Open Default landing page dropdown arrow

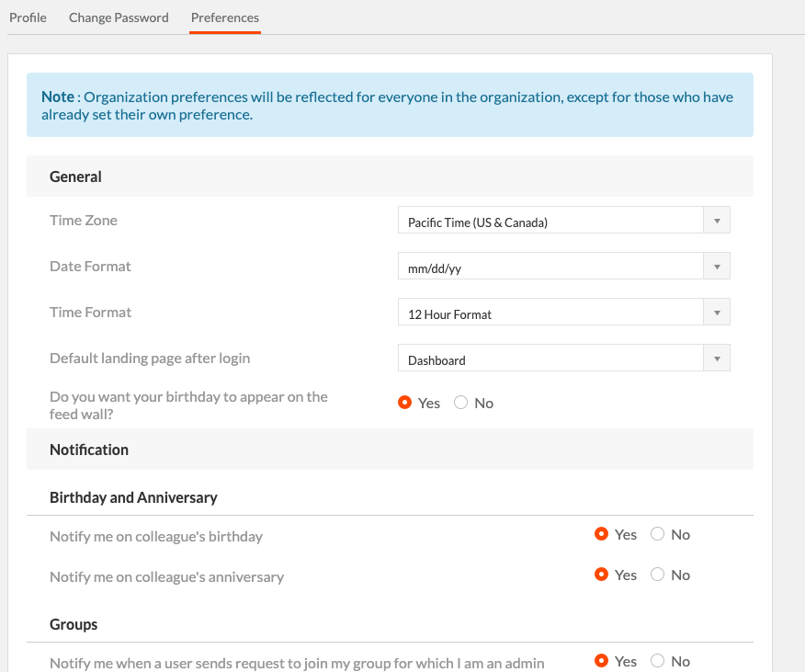click(x=717, y=359)
